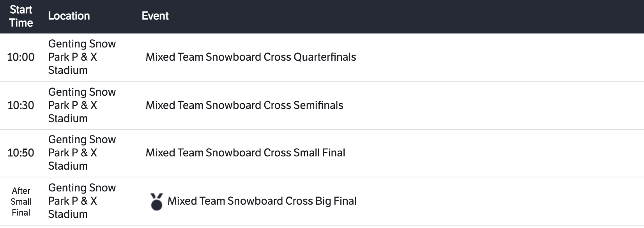This screenshot has height=228, width=644.
Task: Select the Semifinals table row
Action: coord(468,105)
